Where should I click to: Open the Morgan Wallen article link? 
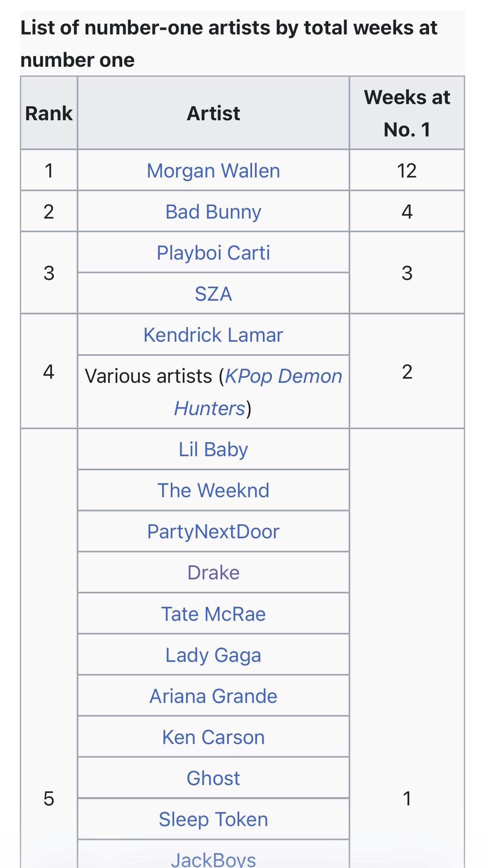point(213,171)
